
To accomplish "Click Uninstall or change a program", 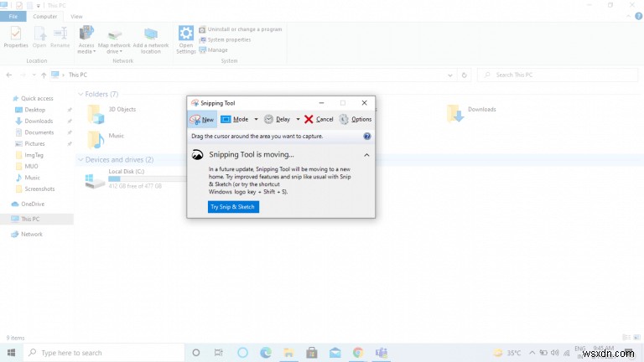I will click(x=241, y=29).
